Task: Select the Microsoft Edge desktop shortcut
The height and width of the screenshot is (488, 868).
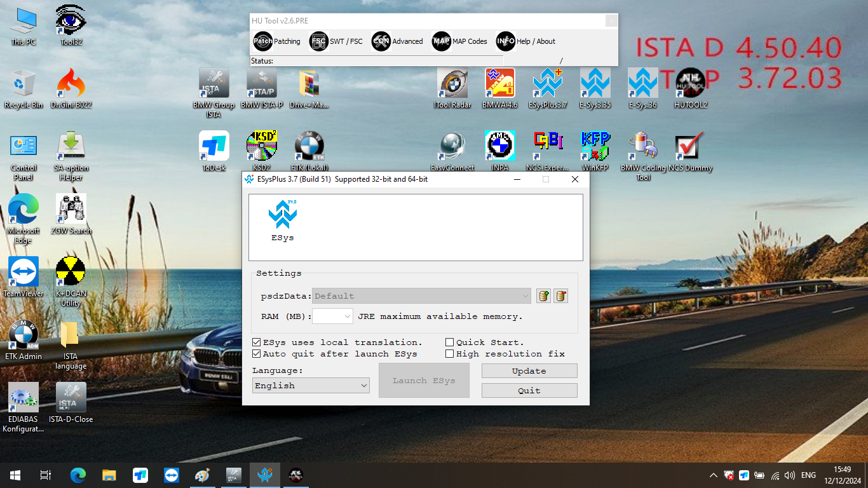Action: tap(24, 219)
